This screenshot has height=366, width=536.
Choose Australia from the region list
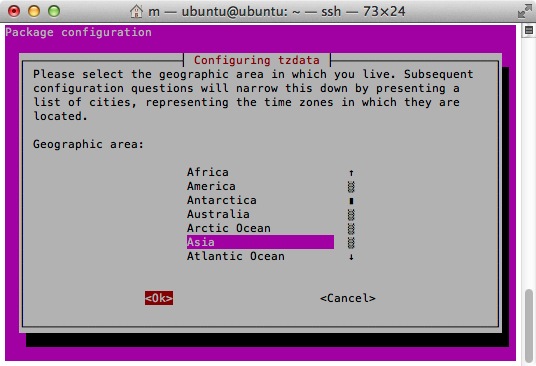[218, 214]
